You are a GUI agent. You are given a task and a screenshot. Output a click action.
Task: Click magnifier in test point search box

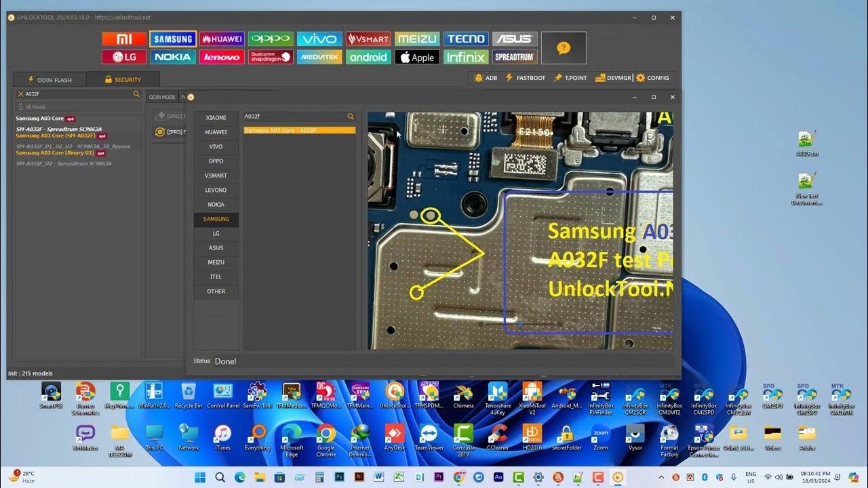[x=351, y=117]
